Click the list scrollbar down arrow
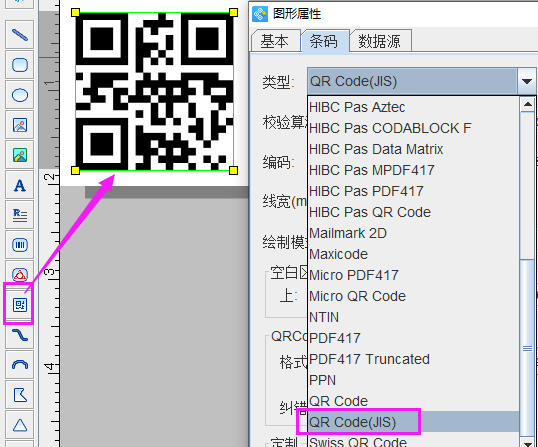 coord(527,442)
